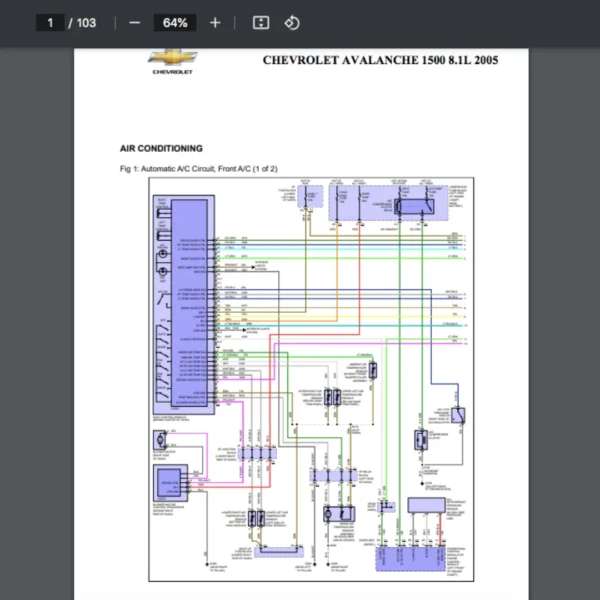600x600 pixels.
Task: Click the zoom out minus button
Action: pyautogui.click(x=135, y=22)
